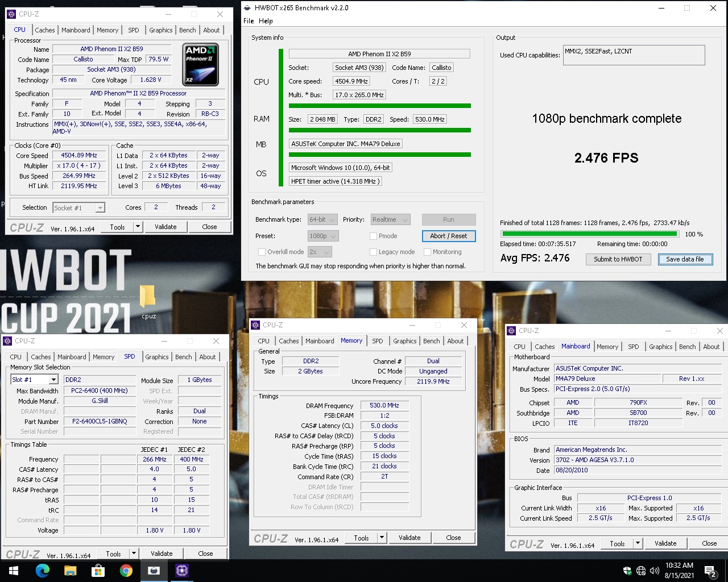Click DRAM Frequency 530.0 MHz value
Viewport: 728px width, 582px height.
pyautogui.click(x=384, y=406)
